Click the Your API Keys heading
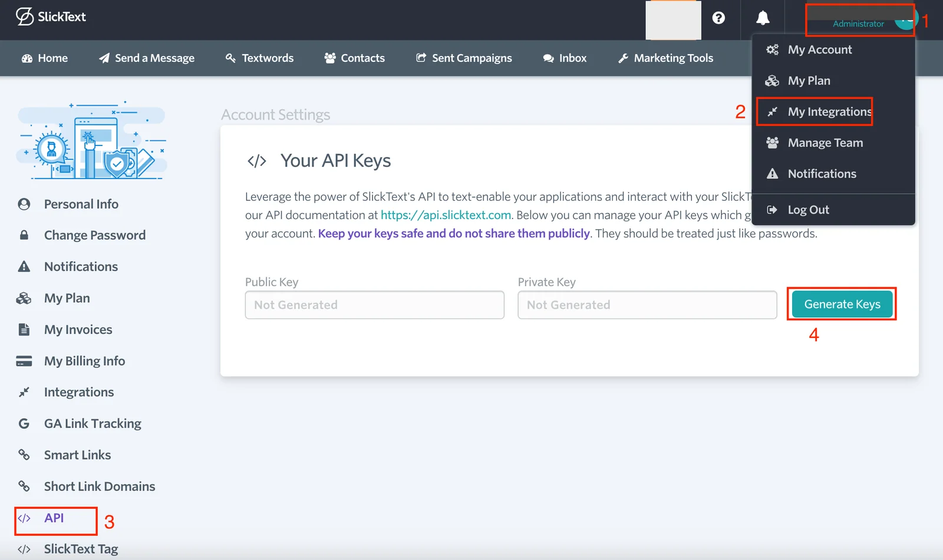 click(335, 161)
